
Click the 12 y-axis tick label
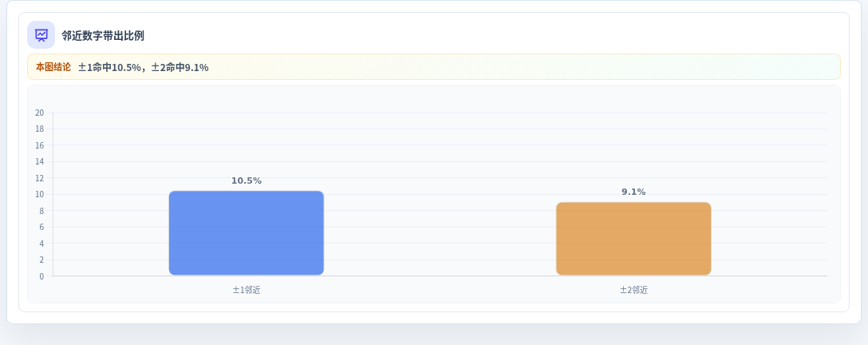[x=39, y=178]
